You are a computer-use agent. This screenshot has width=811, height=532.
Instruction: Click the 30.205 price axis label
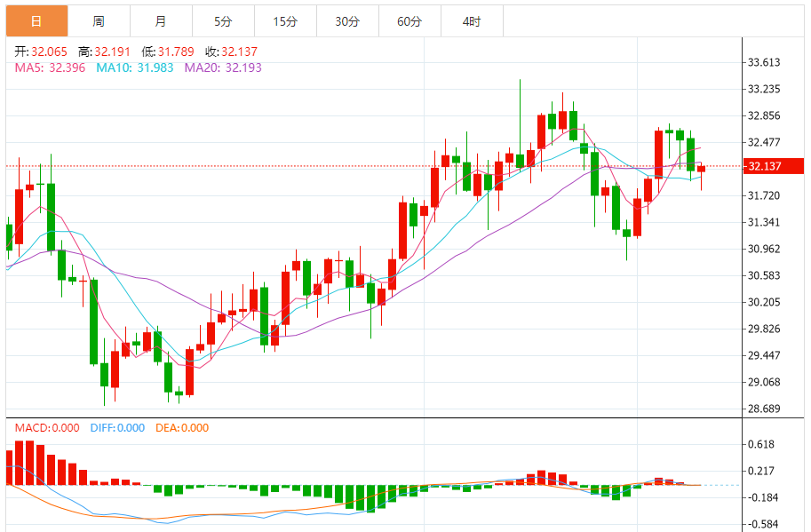coord(764,302)
